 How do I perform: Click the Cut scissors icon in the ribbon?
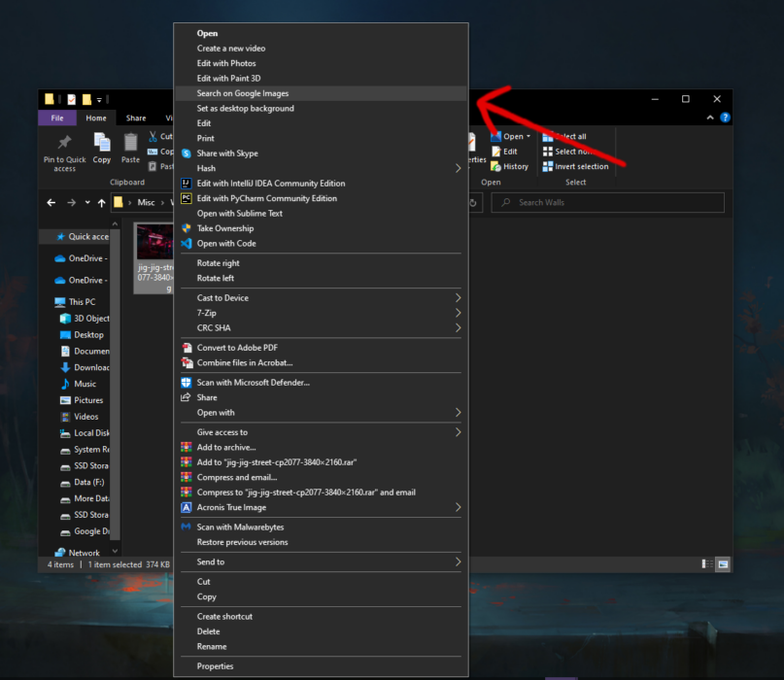[x=153, y=136]
